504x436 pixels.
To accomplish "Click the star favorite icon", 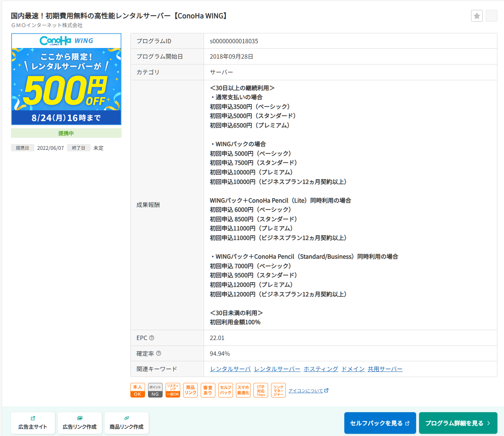I will [477, 16].
